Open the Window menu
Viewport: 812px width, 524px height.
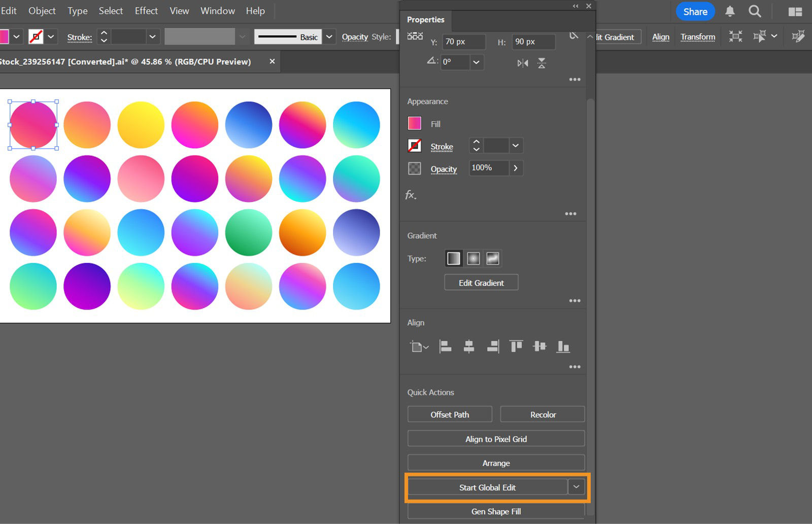click(x=218, y=11)
